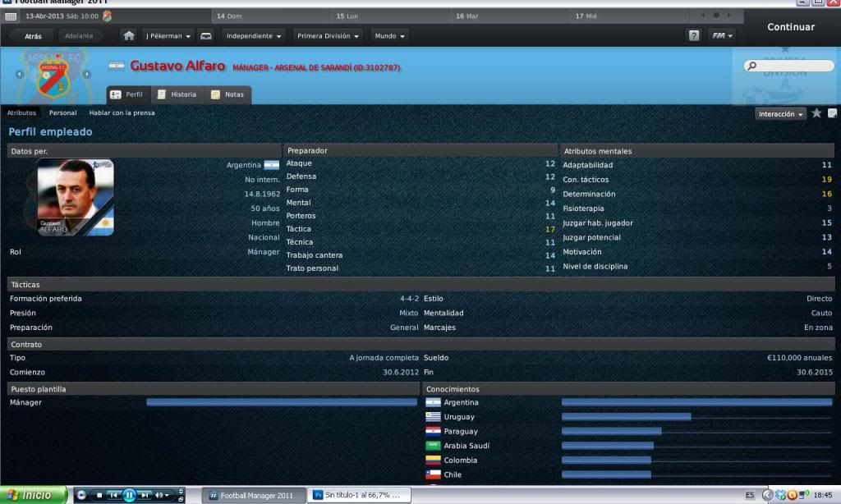Click the Con. tácticos attribute label
This screenshot has height=504, width=841.
pyautogui.click(x=586, y=180)
